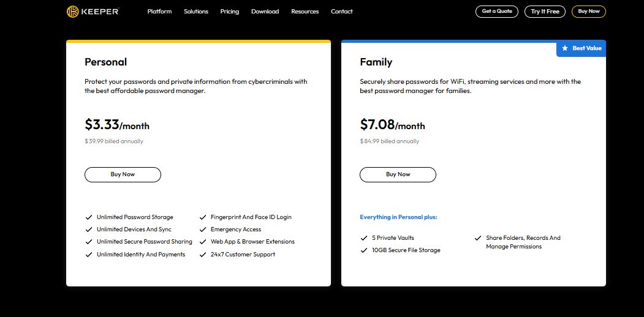
Task: Open the Resources menu
Action: pyautogui.click(x=305, y=12)
